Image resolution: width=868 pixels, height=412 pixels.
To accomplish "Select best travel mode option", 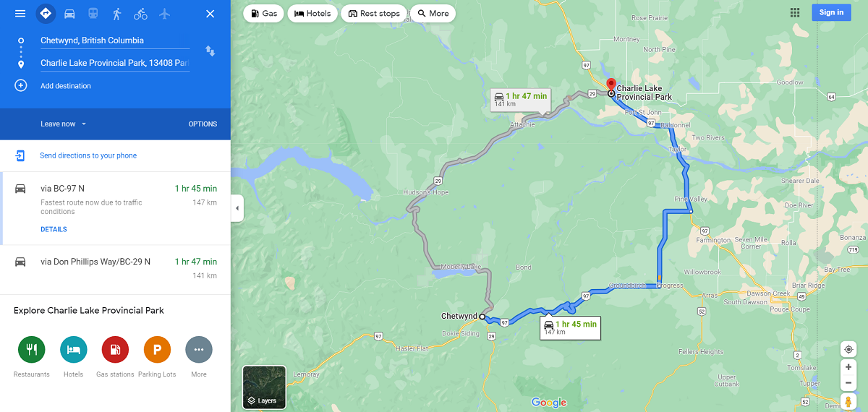I will point(46,13).
